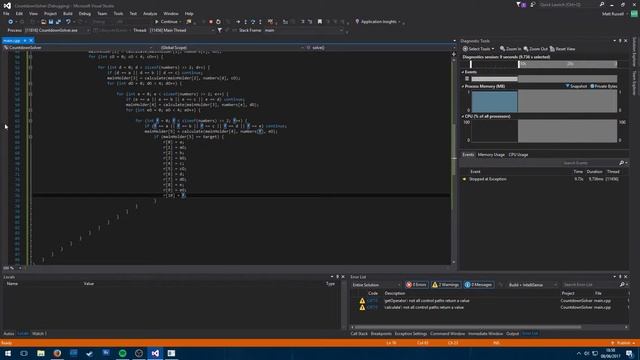
Task: Click the Step Out arrow icon
Action: [260, 22]
